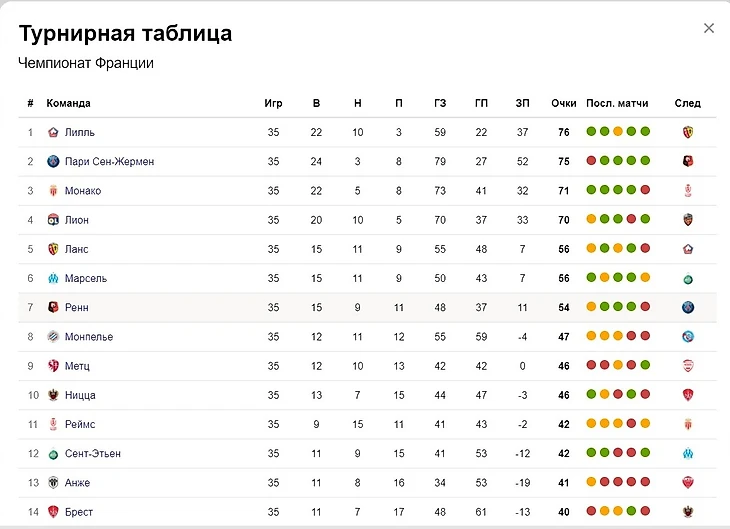Open the Ланс team link

(x=79, y=249)
